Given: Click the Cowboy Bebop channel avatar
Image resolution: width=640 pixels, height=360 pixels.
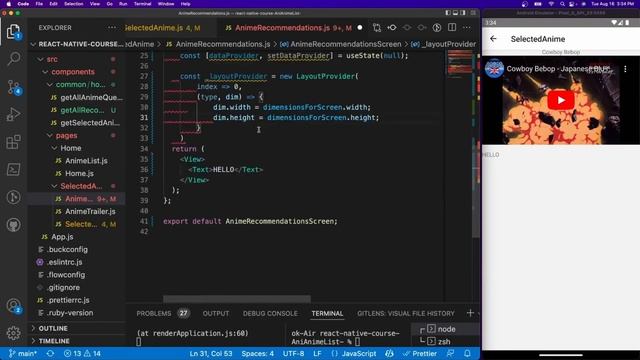Looking at the screenshot, I should [x=494, y=69].
